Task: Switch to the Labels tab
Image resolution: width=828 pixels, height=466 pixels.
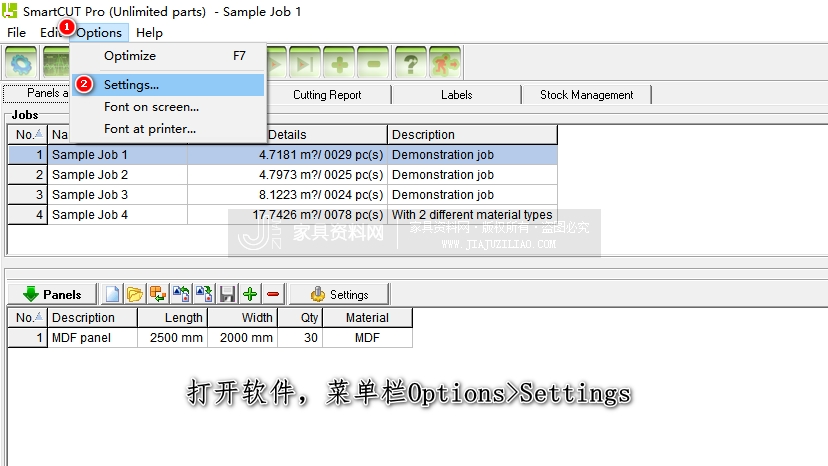Action: click(457, 95)
